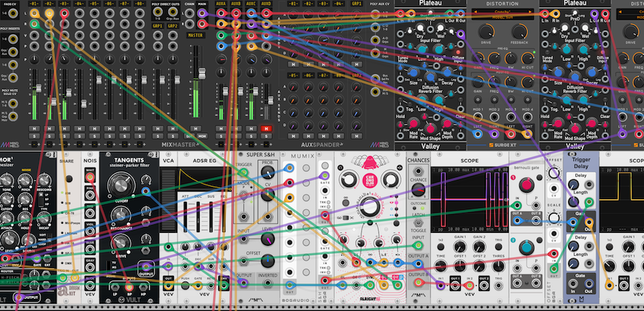This screenshot has height=311, width=644.
Task: Click Size knob on left Plateau
Action: click(413, 75)
